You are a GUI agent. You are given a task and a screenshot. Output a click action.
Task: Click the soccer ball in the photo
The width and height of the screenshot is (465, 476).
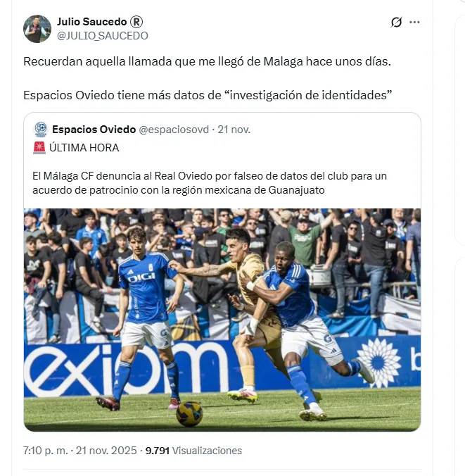click(x=189, y=413)
